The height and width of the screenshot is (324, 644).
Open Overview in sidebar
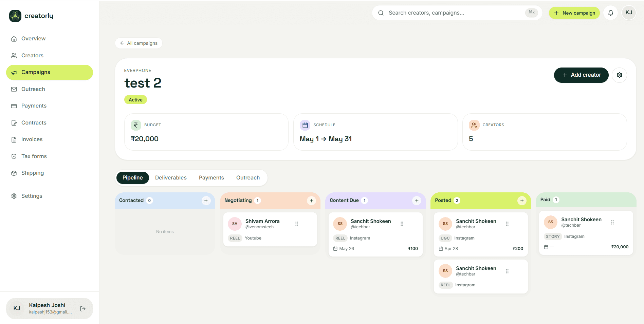click(x=50, y=39)
